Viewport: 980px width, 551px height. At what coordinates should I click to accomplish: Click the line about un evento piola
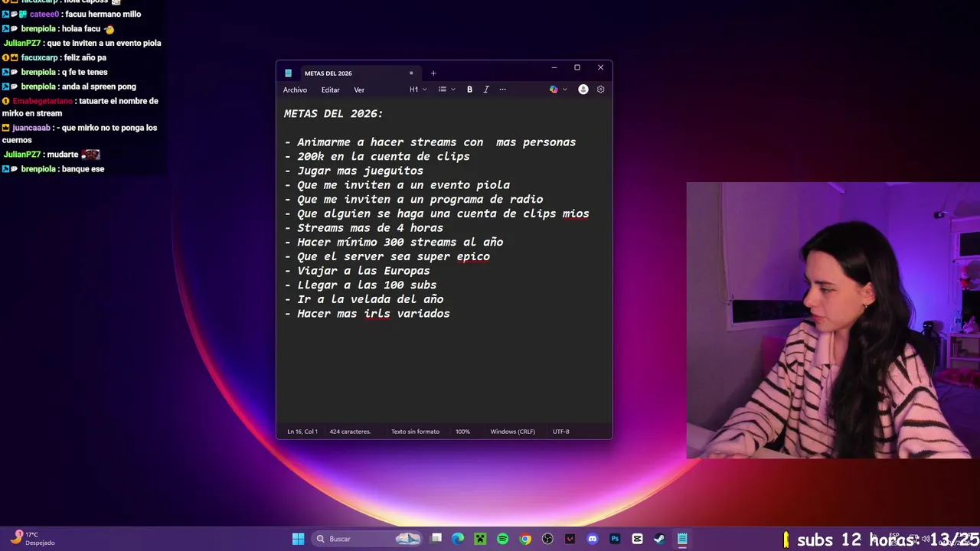coord(397,185)
